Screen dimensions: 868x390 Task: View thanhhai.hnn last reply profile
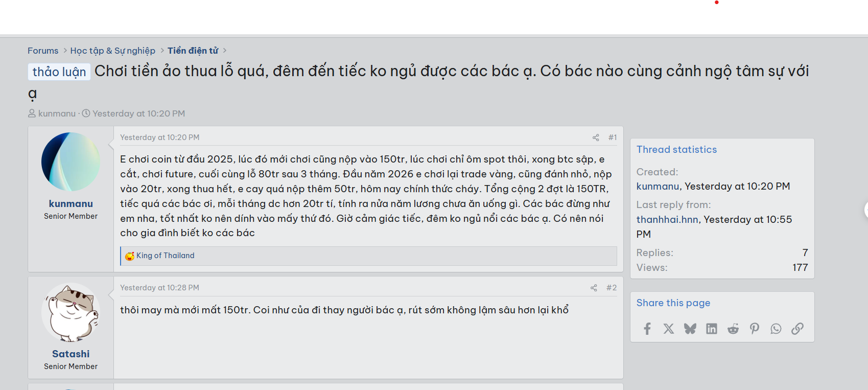pyautogui.click(x=667, y=219)
